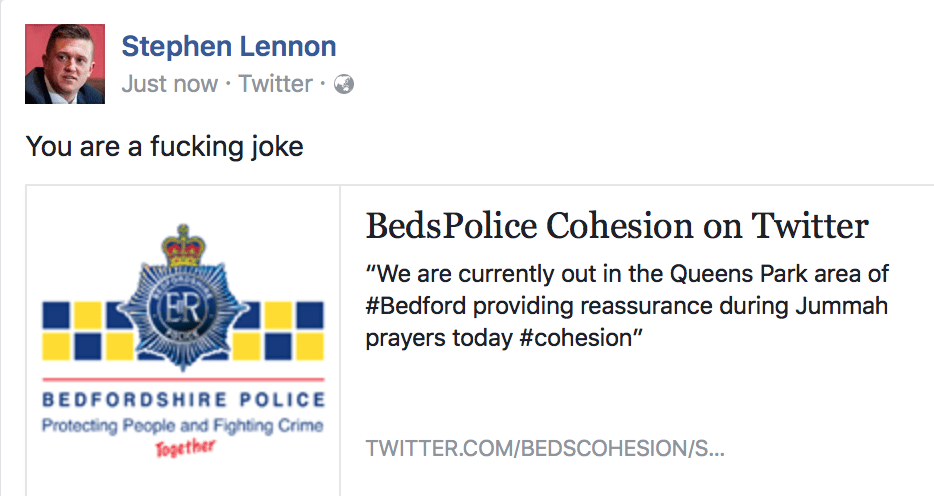Click the blue-yellow checkered band left of badge
Viewport: 934px width, 496px height.
tap(88, 331)
